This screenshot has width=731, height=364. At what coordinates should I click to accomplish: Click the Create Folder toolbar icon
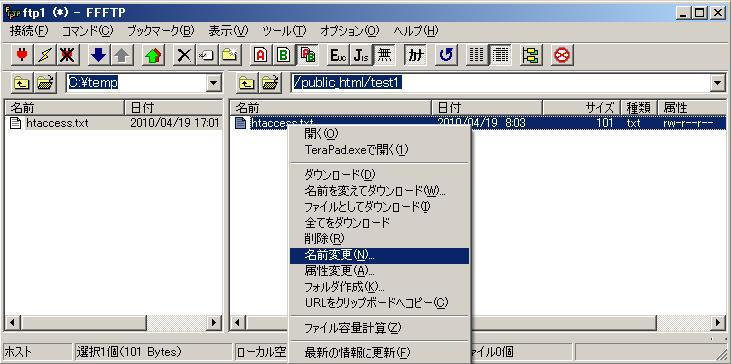click(230, 55)
